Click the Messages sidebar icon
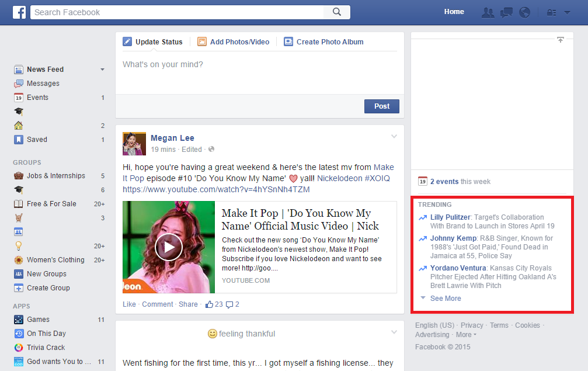The image size is (588, 371). pyautogui.click(x=18, y=84)
